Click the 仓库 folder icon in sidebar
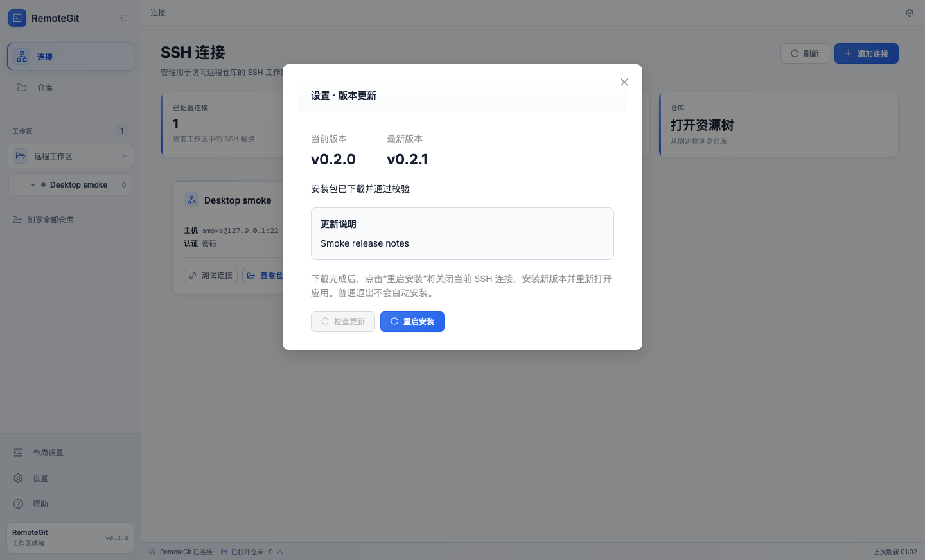The image size is (925, 560). [22, 87]
